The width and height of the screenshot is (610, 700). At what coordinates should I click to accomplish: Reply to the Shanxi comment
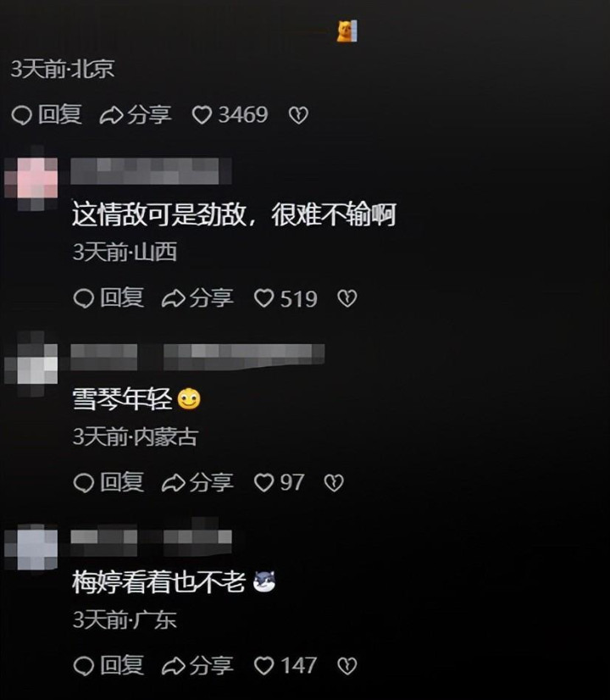pyautogui.click(x=108, y=298)
